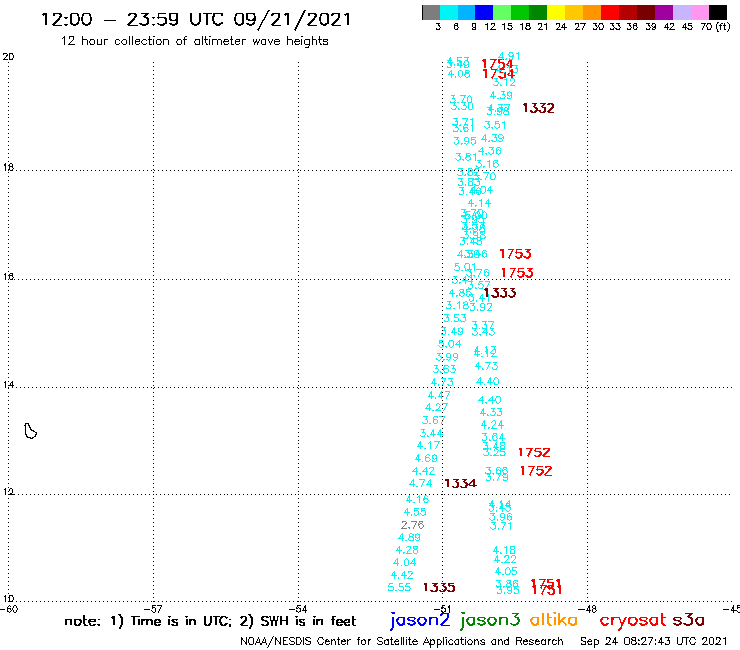Screen dimensions: 740x650
Task: Click the wave height value '3.99'
Action: click(447, 357)
